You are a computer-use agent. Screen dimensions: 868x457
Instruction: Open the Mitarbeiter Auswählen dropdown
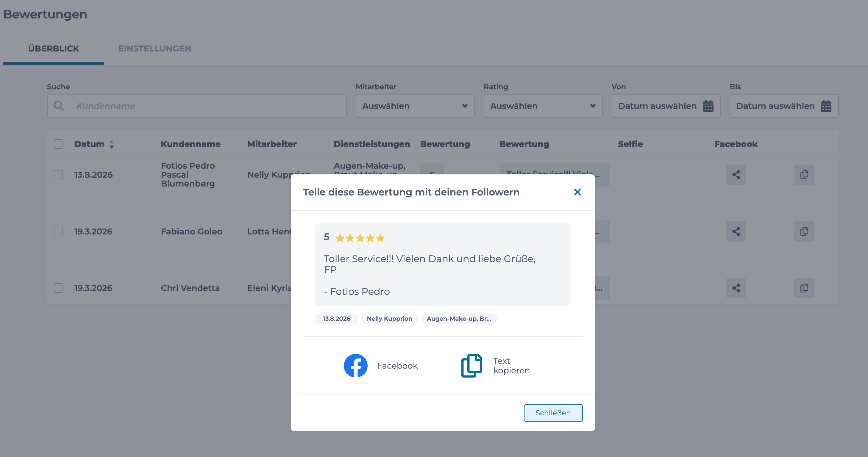pyautogui.click(x=415, y=106)
